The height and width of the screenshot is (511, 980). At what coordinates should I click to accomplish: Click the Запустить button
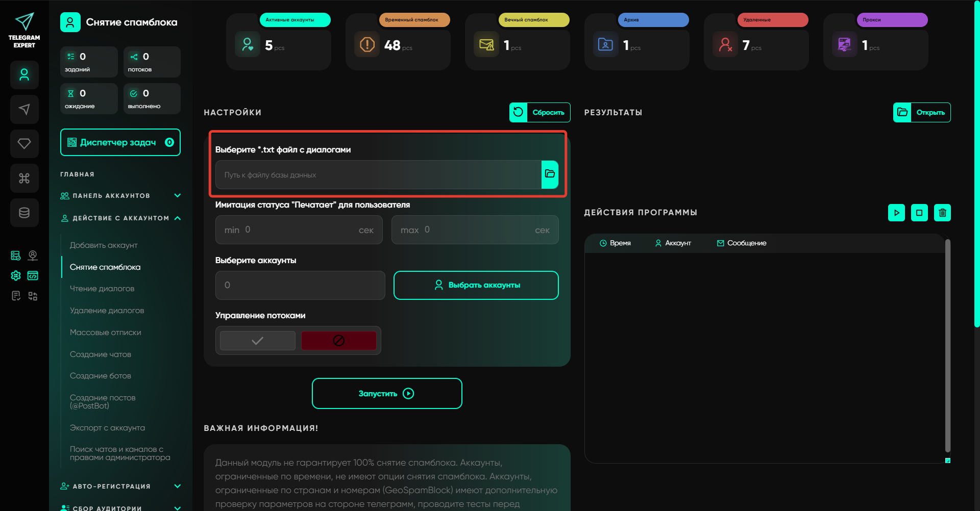pyautogui.click(x=387, y=394)
